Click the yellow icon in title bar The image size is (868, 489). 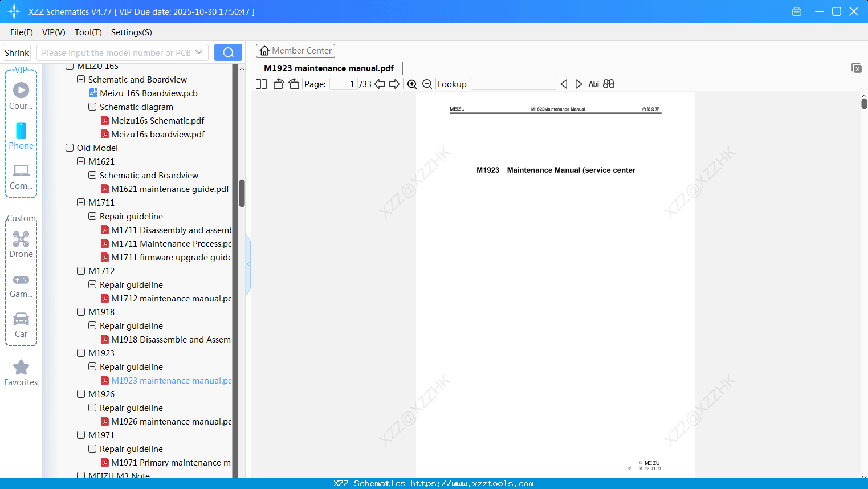(x=797, y=11)
